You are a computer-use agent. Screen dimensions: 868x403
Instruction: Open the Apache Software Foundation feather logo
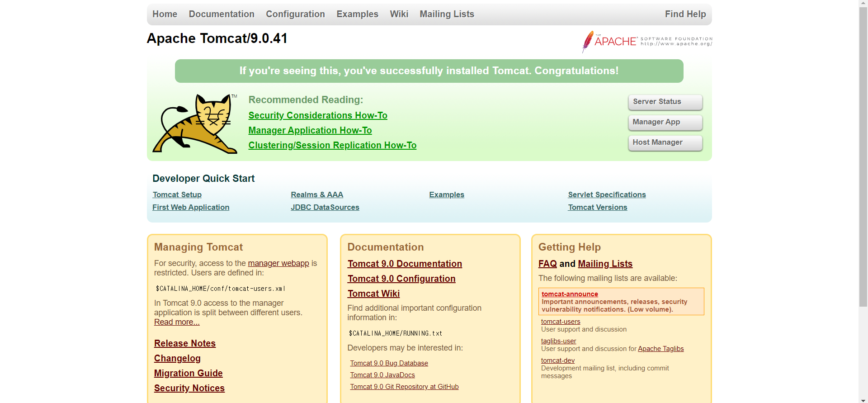647,42
